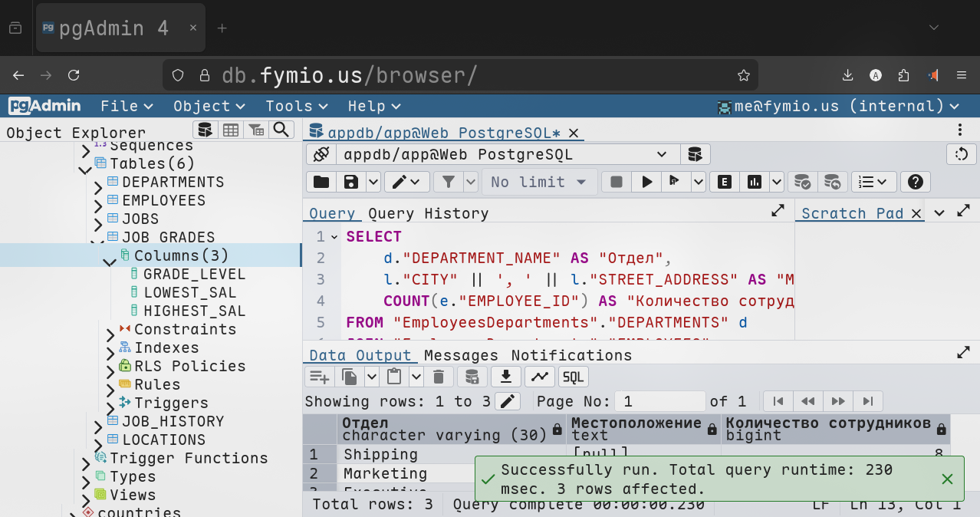Dismiss the Successfully run notification
The width and height of the screenshot is (980, 517).
click(947, 479)
